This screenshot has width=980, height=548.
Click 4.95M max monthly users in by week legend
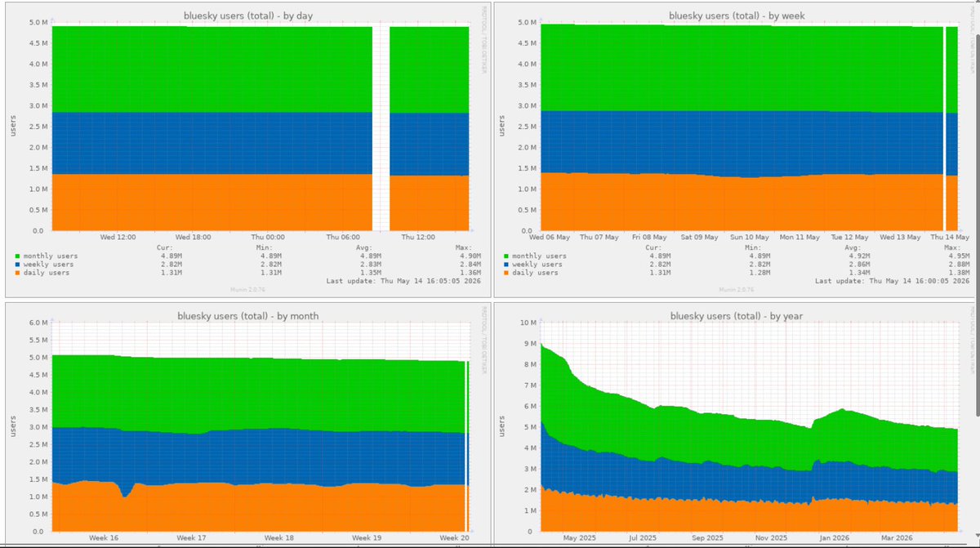pyautogui.click(x=958, y=256)
